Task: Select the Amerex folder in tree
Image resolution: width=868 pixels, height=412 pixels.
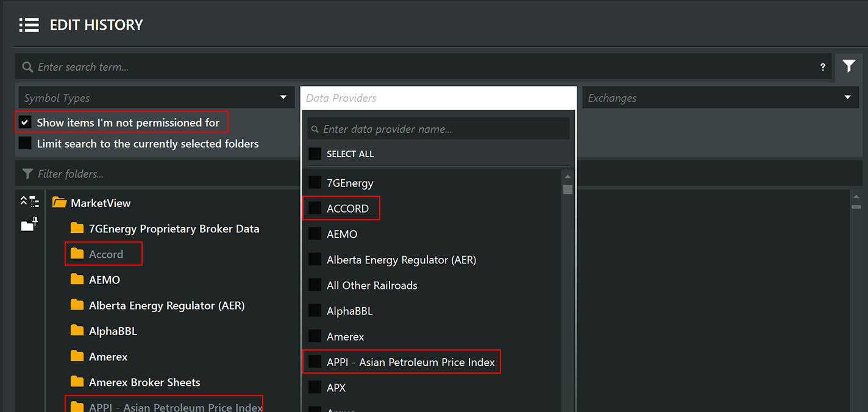Action: [108, 357]
